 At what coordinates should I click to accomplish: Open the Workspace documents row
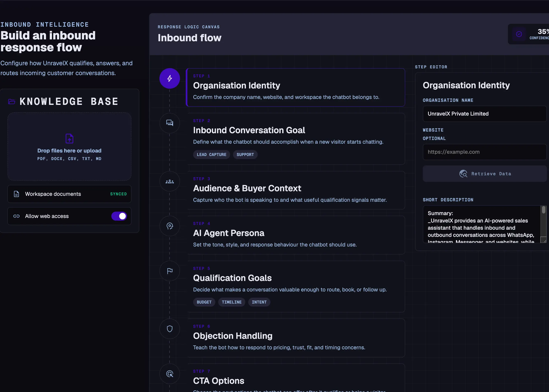69,194
